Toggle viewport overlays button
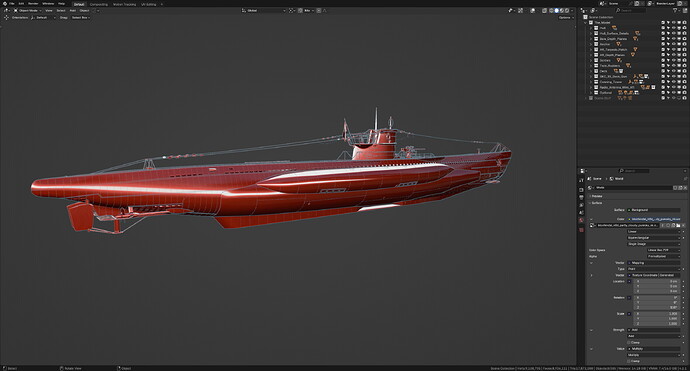The image size is (690, 371). point(532,10)
